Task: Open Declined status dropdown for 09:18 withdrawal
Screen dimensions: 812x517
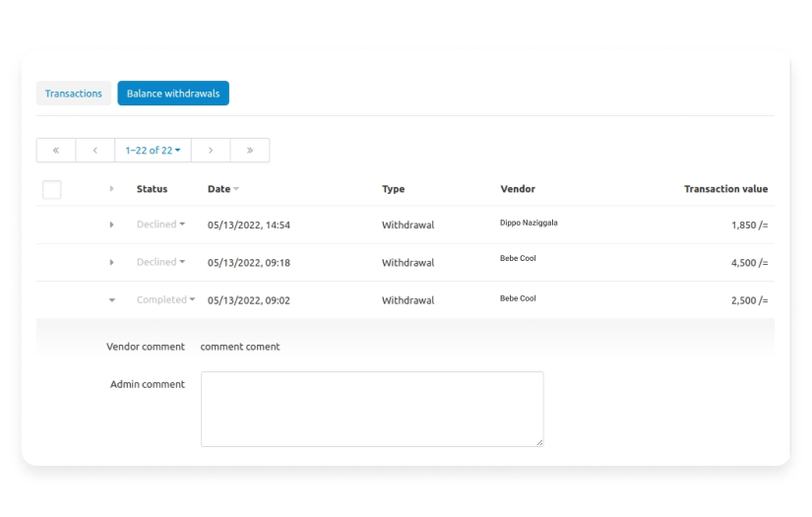Action: click(x=160, y=262)
